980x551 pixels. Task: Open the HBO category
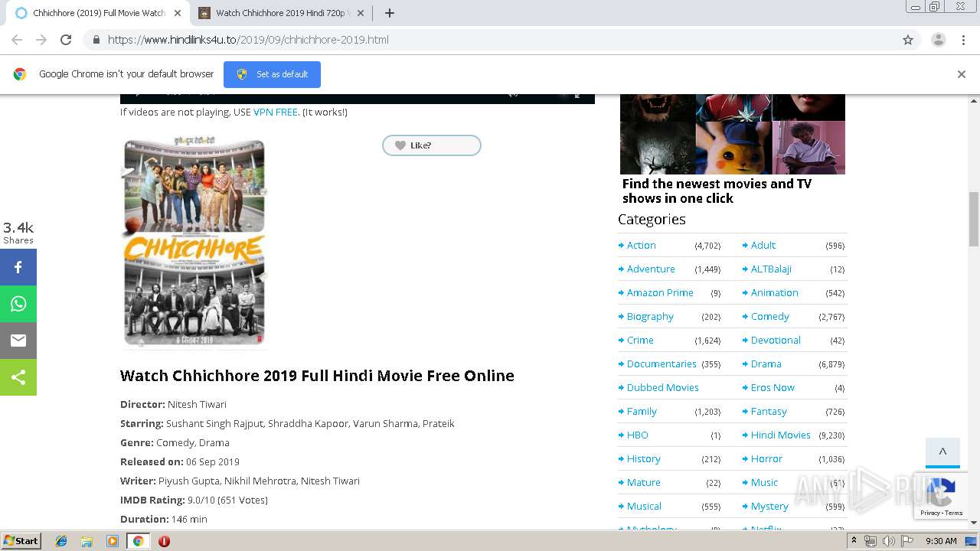[x=637, y=435]
